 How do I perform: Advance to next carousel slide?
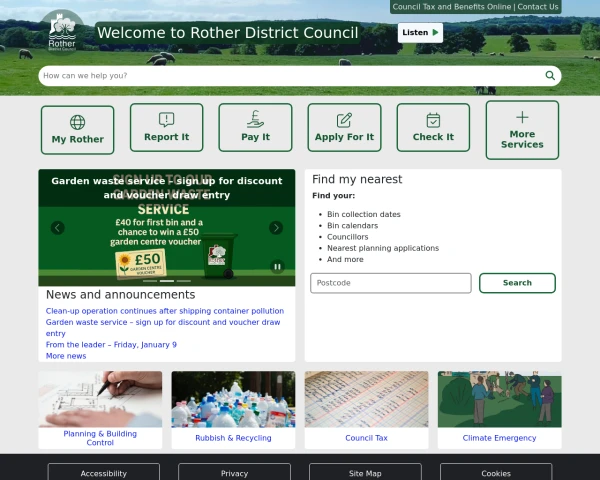point(276,228)
